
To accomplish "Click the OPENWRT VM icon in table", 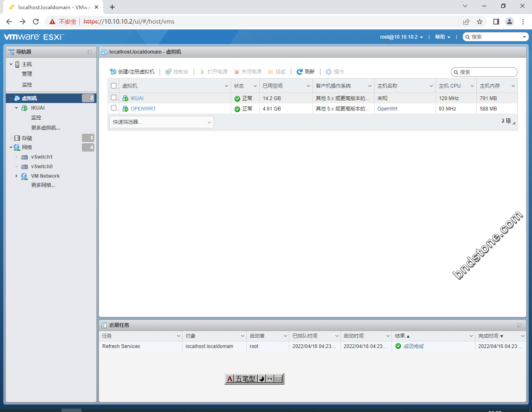I will click(126, 109).
